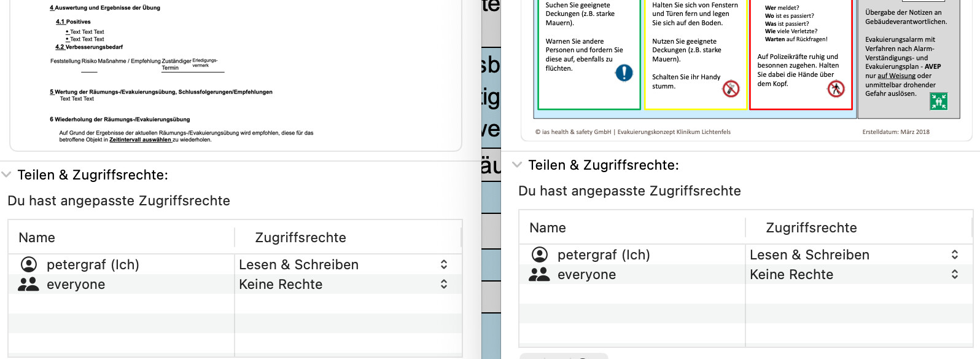980x359 pixels.
Task: Collapse 'Teilen & Zugriffsrechte' section in the left window
Action: 7,175
